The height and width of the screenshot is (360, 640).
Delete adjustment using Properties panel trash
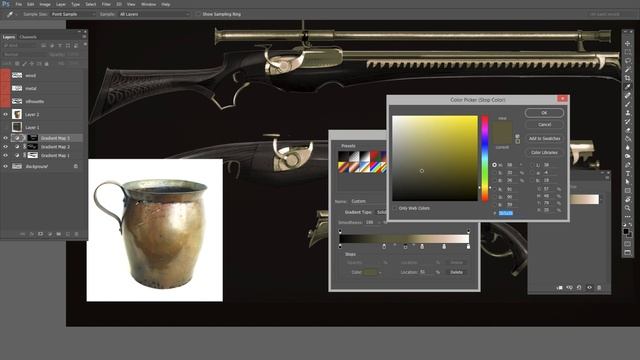click(x=599, y=288)
